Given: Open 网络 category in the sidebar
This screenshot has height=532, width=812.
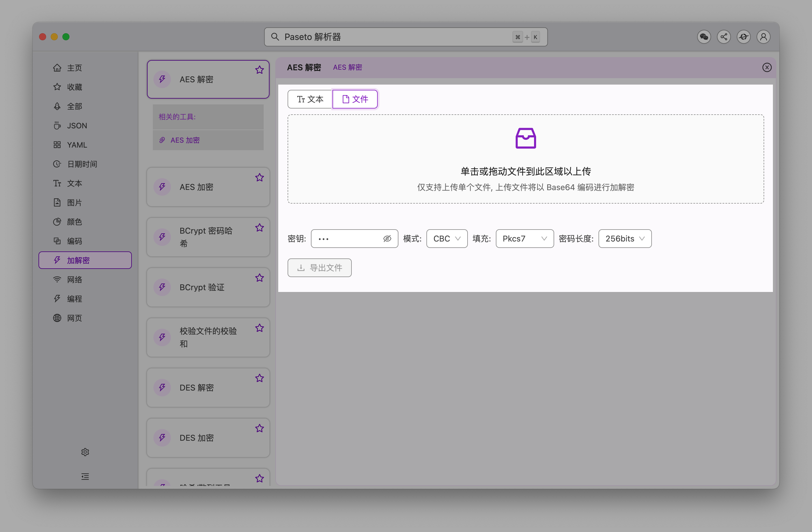Looking at the screenshot, I should 85,280.
